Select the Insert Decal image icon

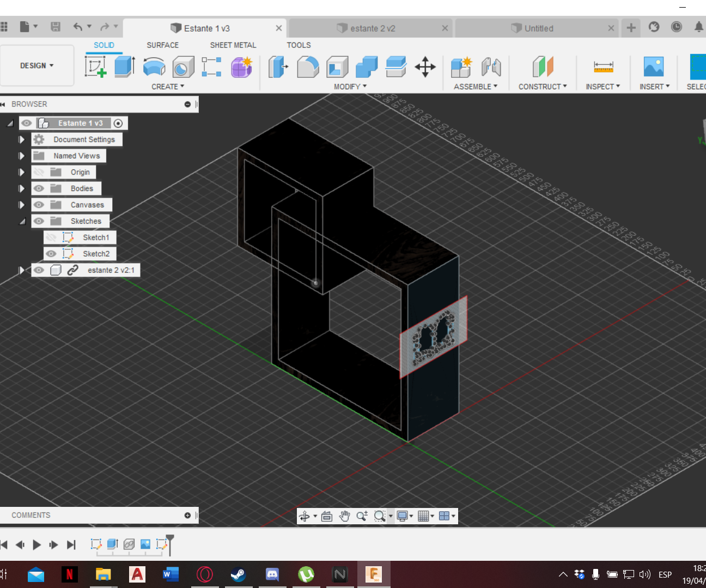coord(654,67)
